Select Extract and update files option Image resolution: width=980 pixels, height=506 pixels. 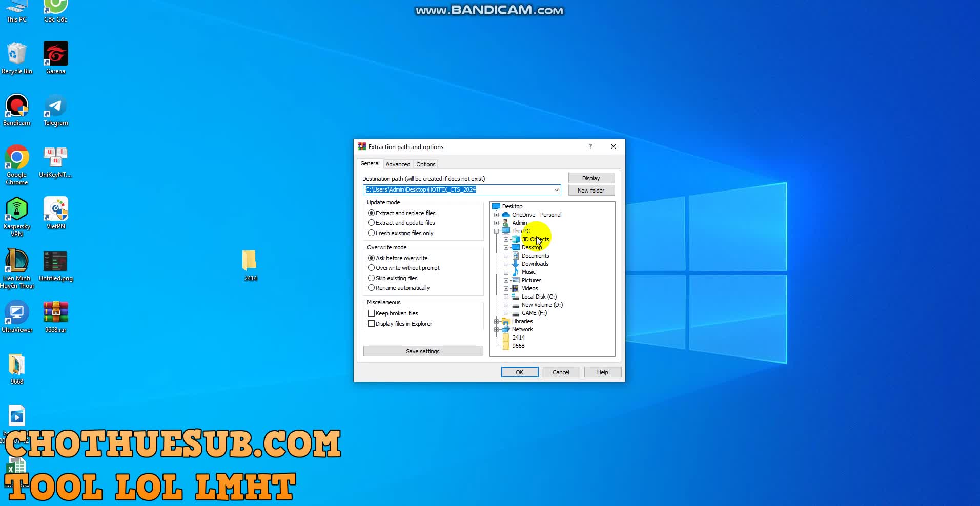(x=372, y=223)
